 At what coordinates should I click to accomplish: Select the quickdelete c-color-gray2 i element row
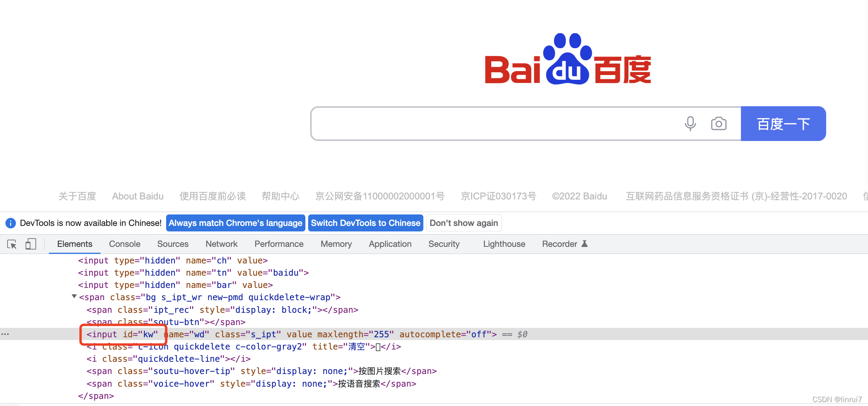click(x=244, y=347)
